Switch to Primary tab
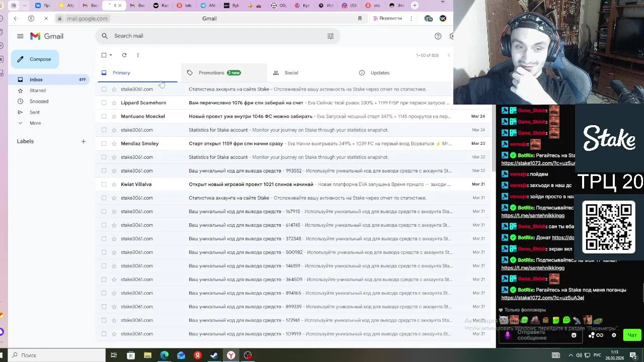 (136, 73)
